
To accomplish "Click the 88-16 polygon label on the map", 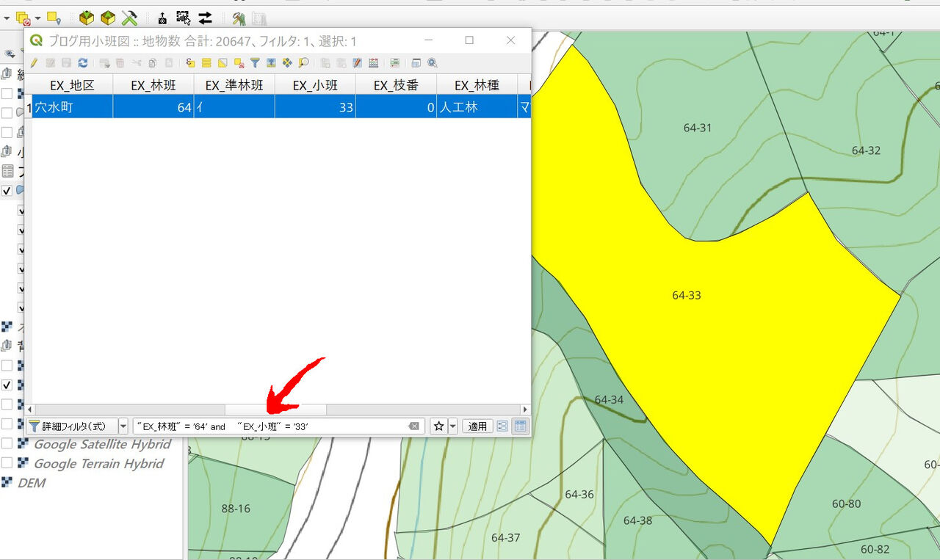I will 236,508.
